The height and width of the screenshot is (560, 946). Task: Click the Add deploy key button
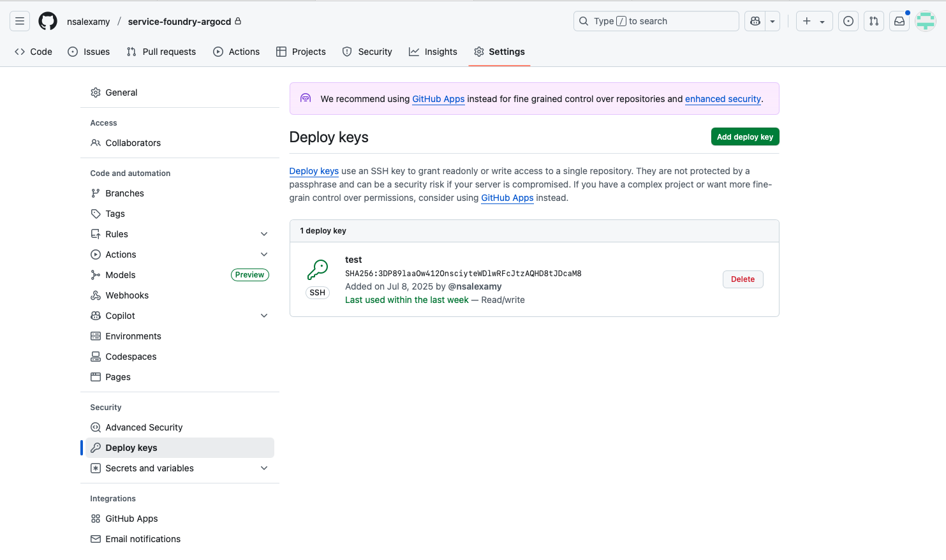(x=745, y=136)
